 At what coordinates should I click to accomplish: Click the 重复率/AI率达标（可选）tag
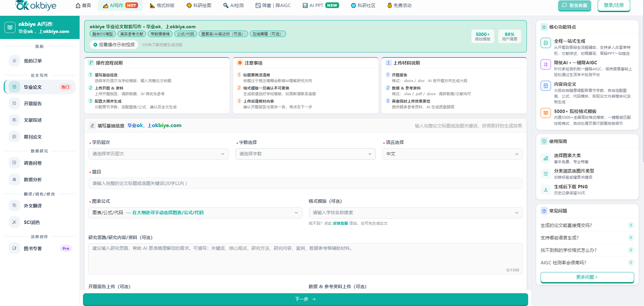pyautogui.click(x=223, y=34)
